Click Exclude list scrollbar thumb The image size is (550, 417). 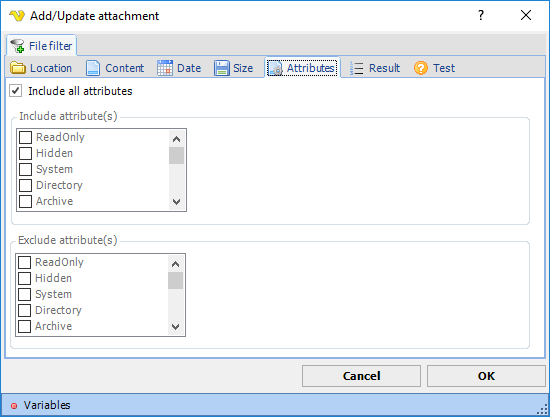[175, 281]
